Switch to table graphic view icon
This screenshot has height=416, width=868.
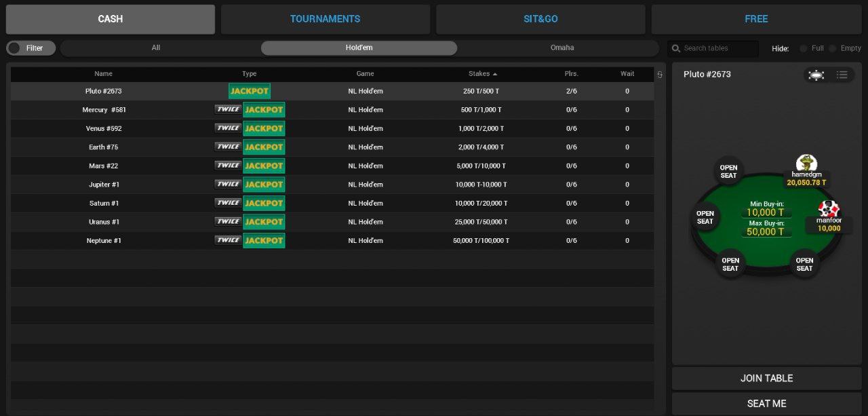(x=816, y=75)
